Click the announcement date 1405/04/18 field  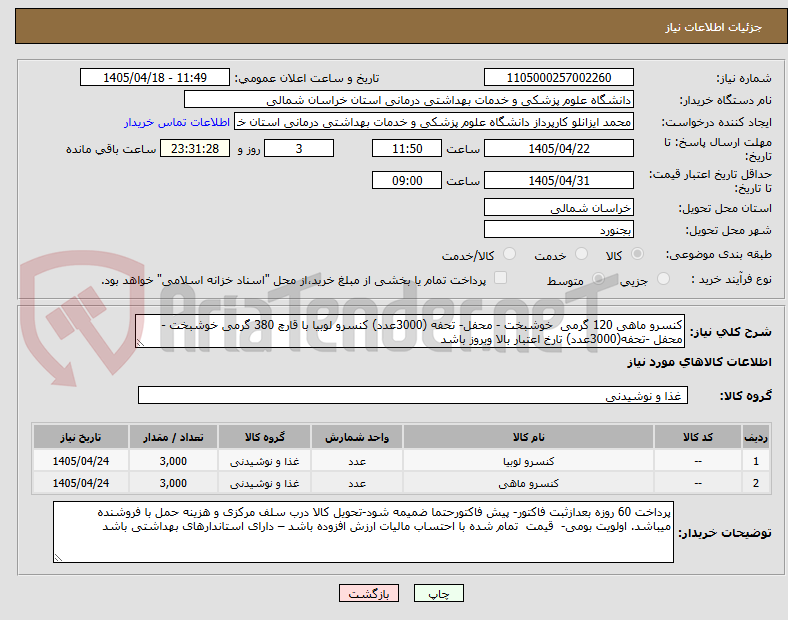[x=155, y=77]
